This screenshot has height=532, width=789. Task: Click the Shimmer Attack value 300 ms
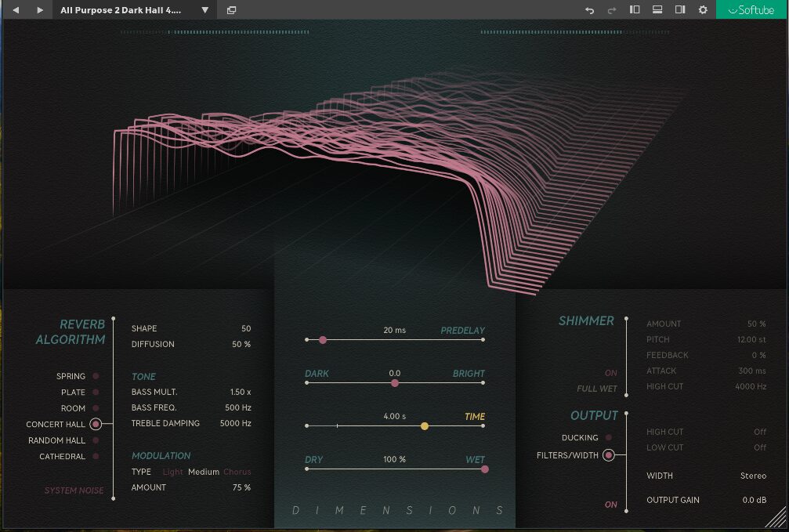tap(752, 371)
